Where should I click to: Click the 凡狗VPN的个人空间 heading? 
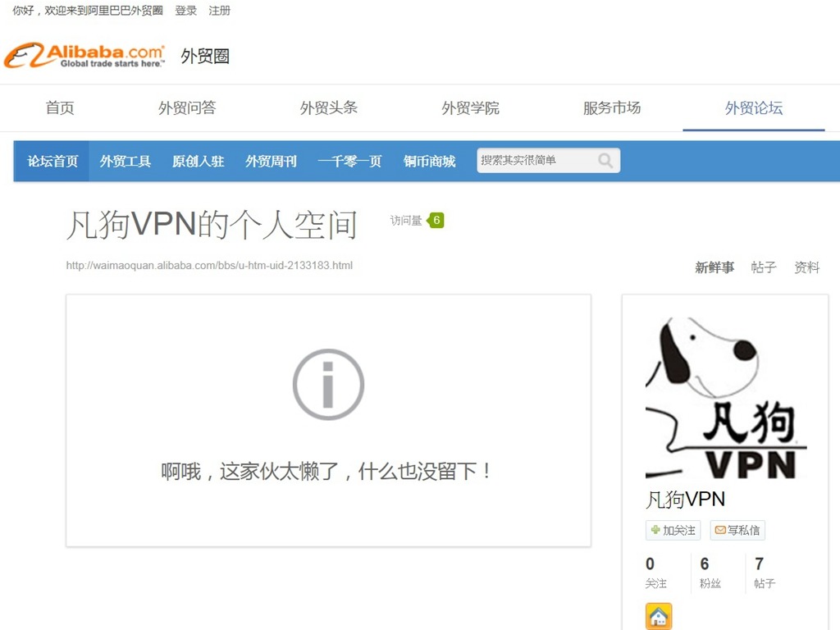click(x=212, y=225)
